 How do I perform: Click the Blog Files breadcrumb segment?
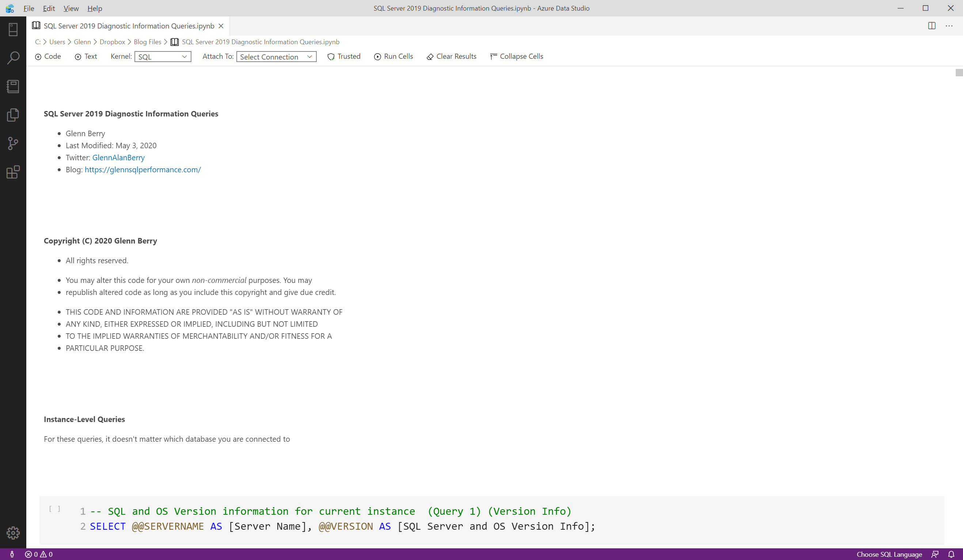(x=148, y=42)
